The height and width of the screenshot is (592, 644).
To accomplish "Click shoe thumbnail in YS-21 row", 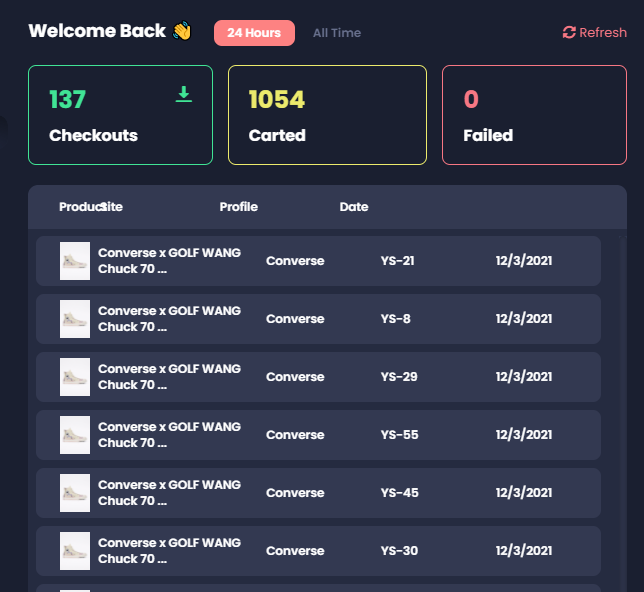I will point(75,261).
